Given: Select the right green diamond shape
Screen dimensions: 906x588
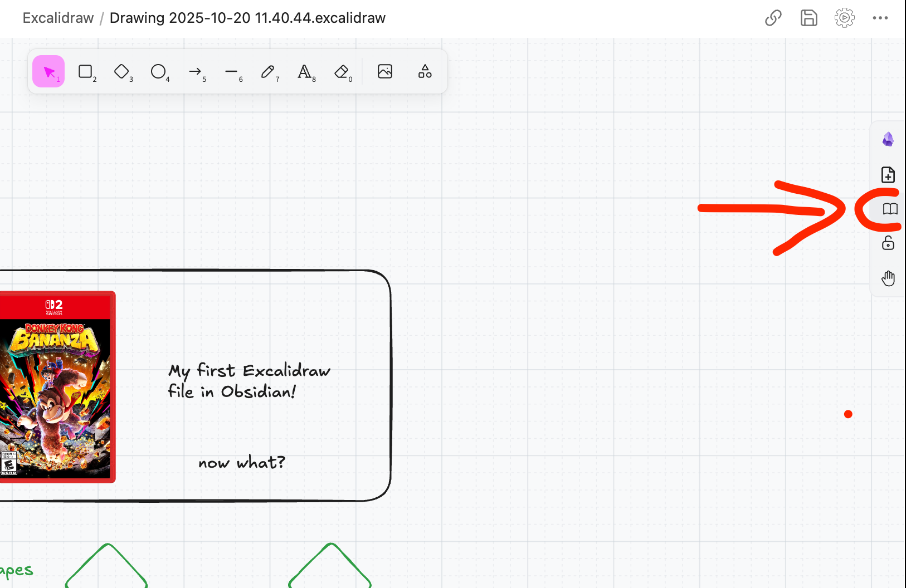Looking at the screenshot, I should (x=330, y=566).
